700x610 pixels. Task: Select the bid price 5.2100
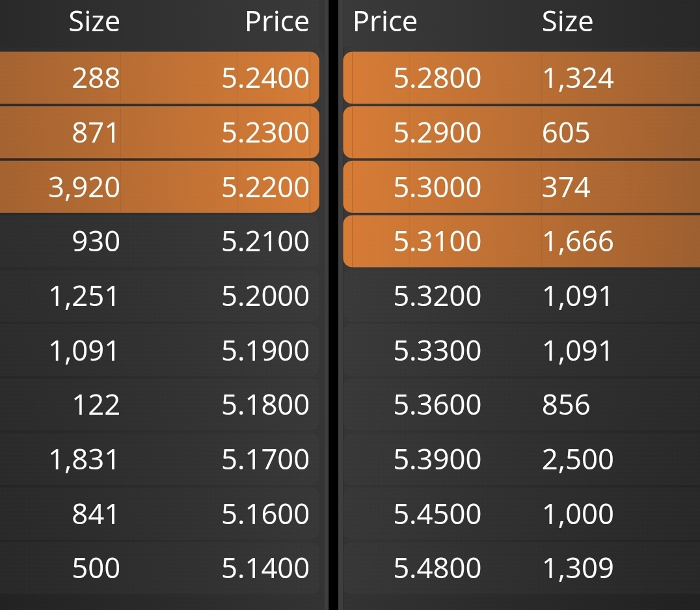pyautogui.click(x=265, y=242)
